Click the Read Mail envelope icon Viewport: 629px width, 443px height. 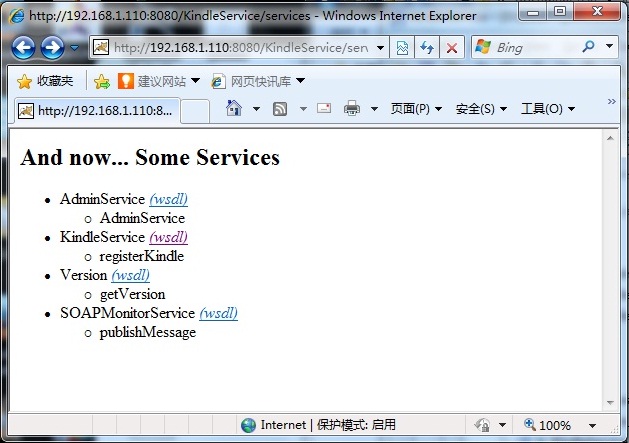pos(324,108)
